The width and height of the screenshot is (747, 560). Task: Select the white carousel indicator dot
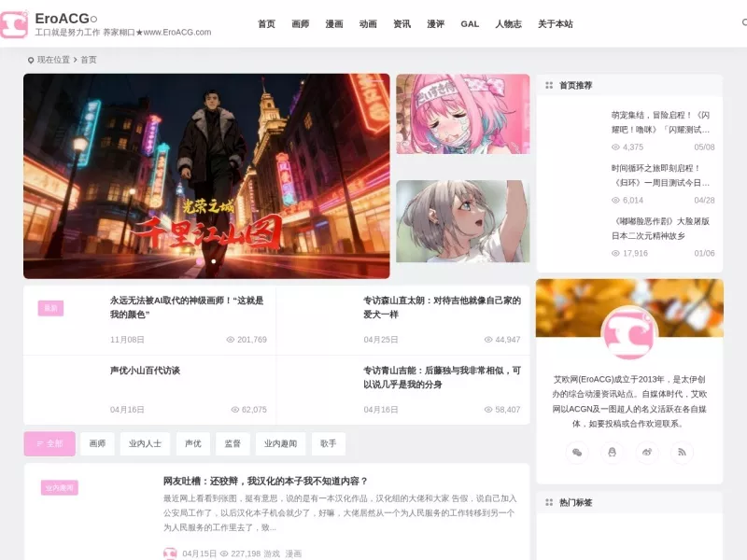tap(214, 261)
